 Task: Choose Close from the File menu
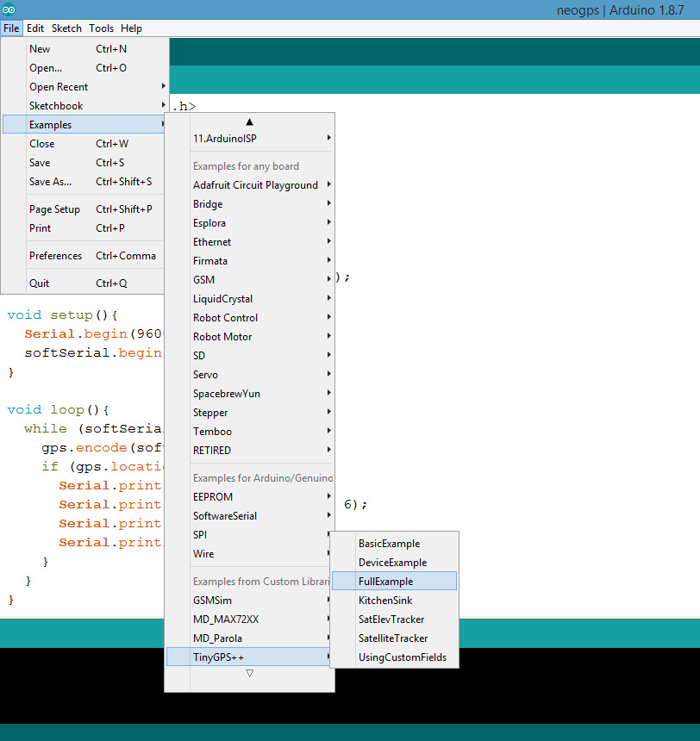(x=84, y=143)
